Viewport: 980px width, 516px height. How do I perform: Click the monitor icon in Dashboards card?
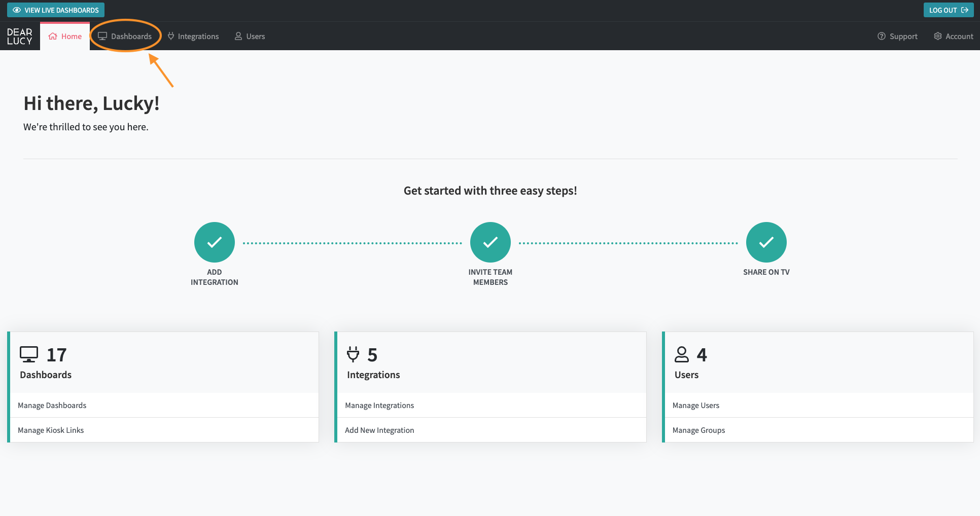coord(29,354)
